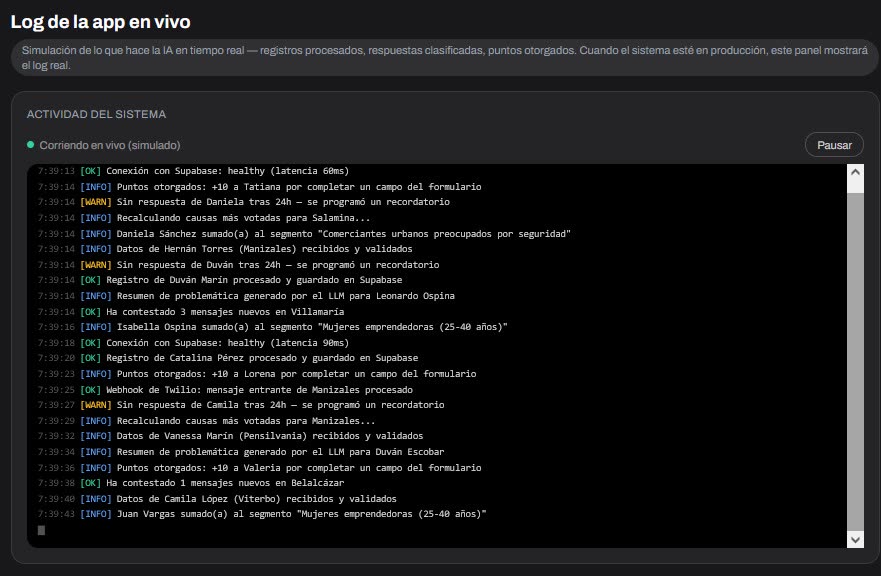Select the log line about latencia 60ms
This screenshot has width=881, height=576.
tap(193, 171)
